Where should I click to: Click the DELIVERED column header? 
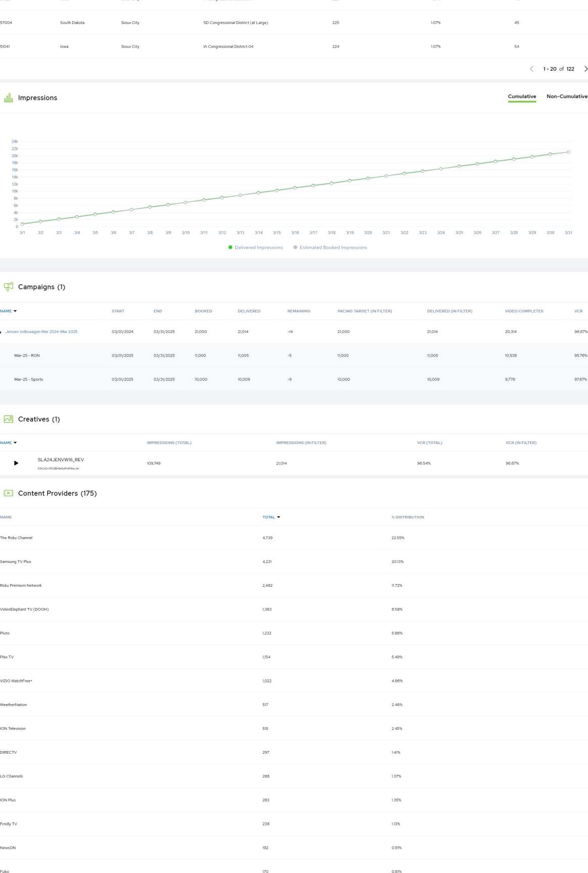pos(249,311)
